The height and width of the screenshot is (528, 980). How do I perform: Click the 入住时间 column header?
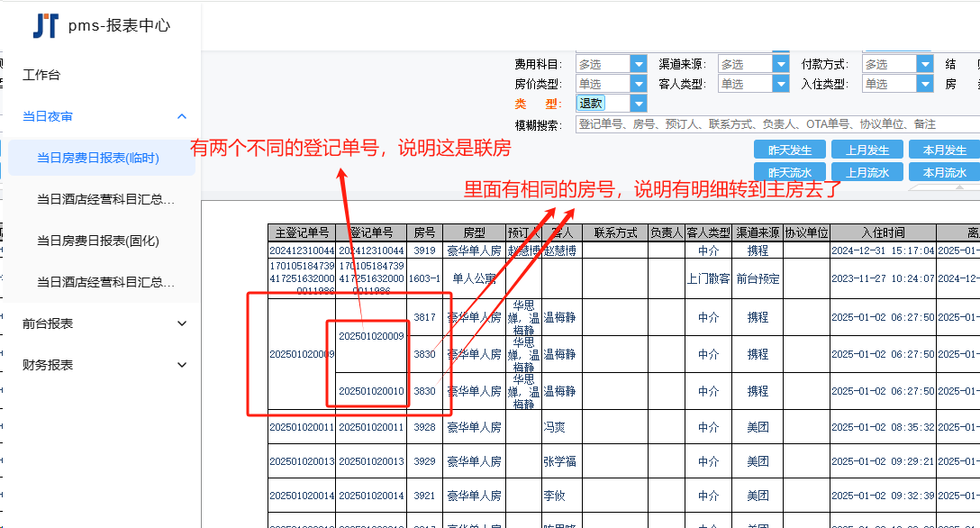(882, 232)
